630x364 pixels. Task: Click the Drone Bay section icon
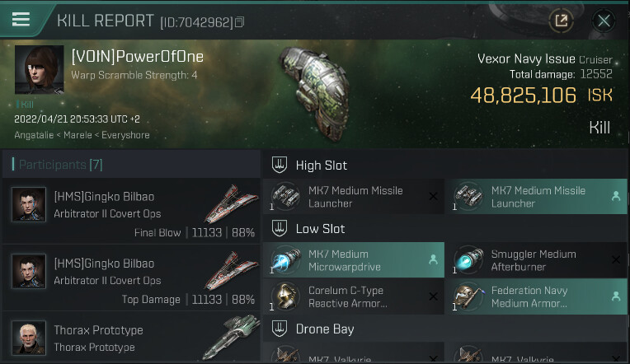click(x=279, y=329)
